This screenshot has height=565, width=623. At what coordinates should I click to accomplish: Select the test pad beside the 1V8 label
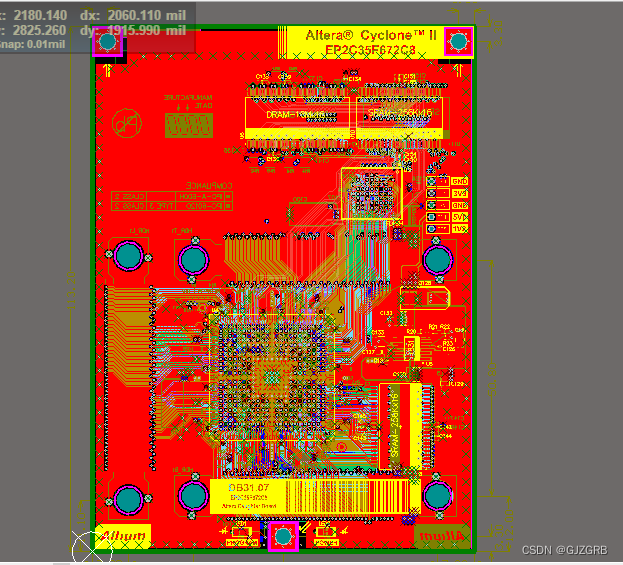431,229
